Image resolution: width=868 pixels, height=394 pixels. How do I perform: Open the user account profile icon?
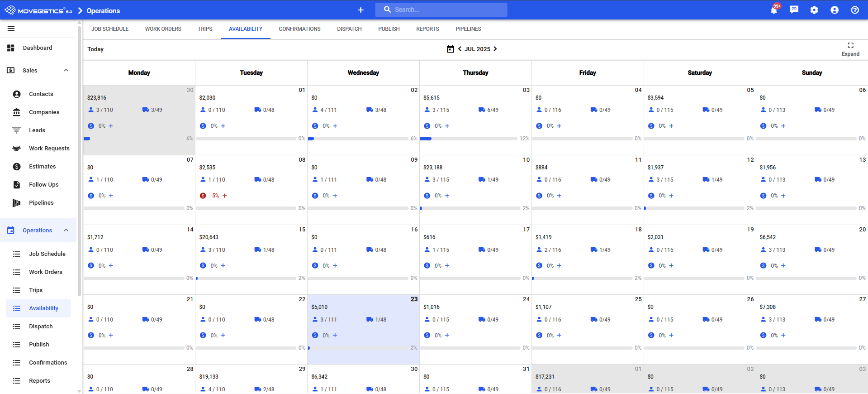pyautogui.click(x=835, y=10)
